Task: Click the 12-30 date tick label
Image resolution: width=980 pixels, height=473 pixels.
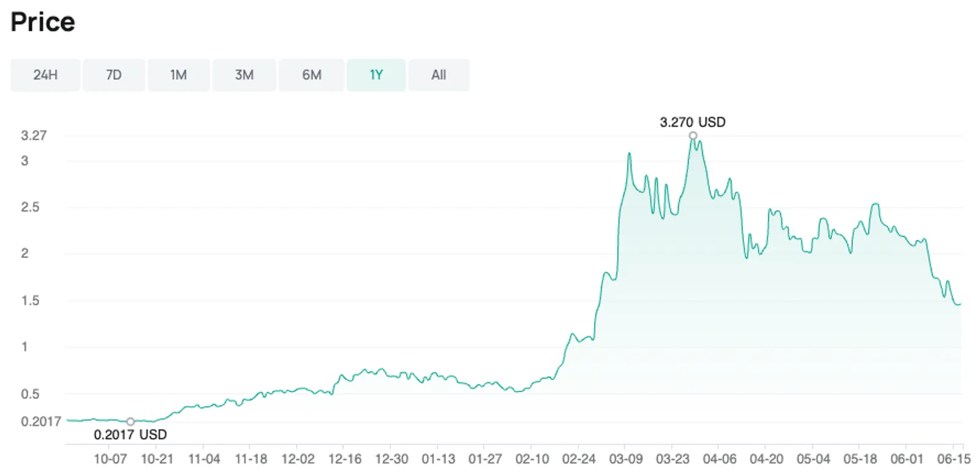Action: pos(391,459)
